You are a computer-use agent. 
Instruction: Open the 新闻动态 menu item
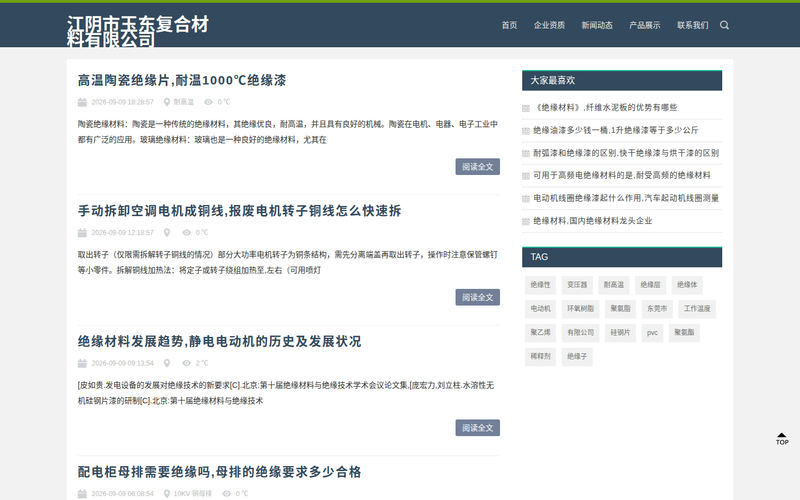pyautogui.click(x=597, y=25)
